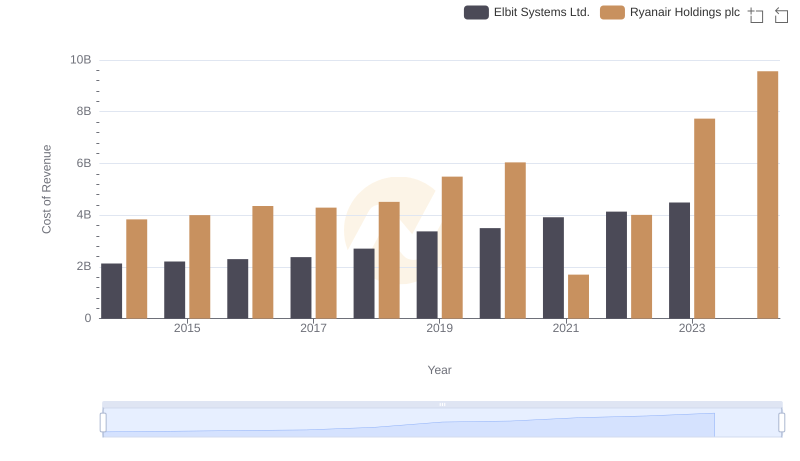Click the Elbit bar for 2021
The image size is (800, 461).
click(x=553, y=268)
